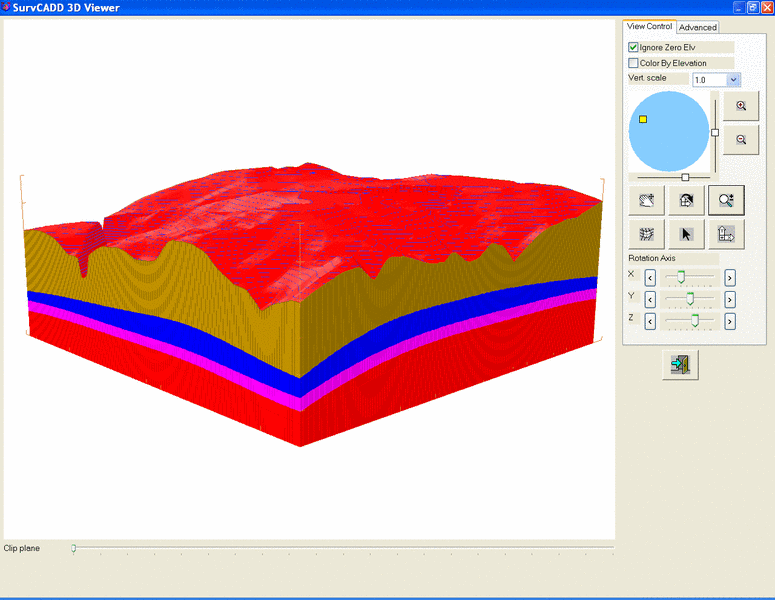Click the Rotation Axis label

[x=651, y=258]
